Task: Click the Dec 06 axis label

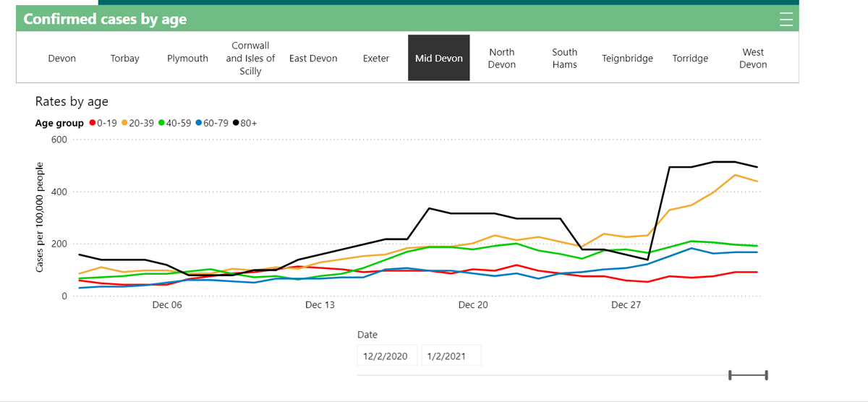Action: tap(167, 305)
